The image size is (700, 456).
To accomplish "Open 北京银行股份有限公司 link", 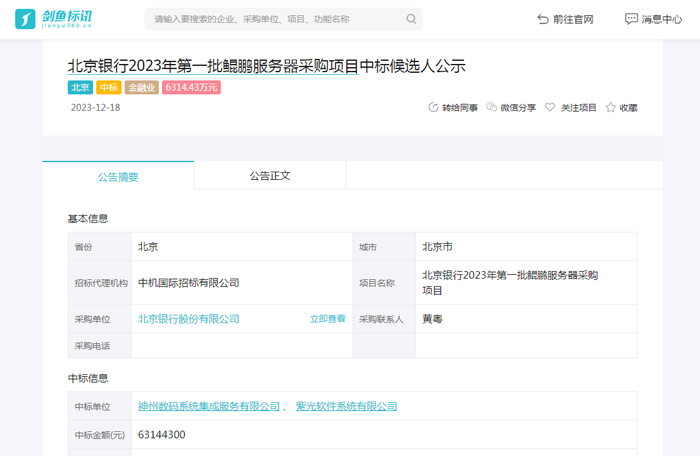I will tap(188, 319).
